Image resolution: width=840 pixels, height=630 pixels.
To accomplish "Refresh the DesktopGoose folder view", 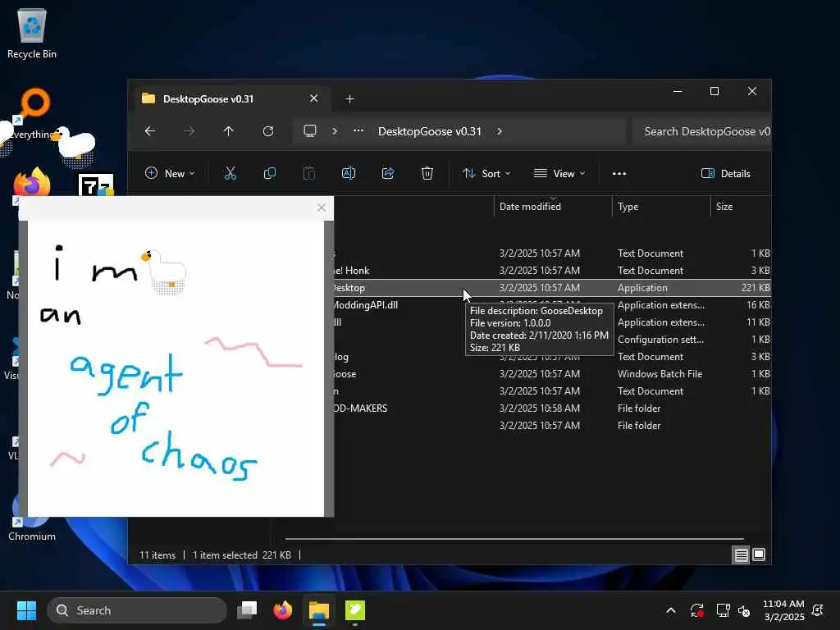I will tap(268, 131).
